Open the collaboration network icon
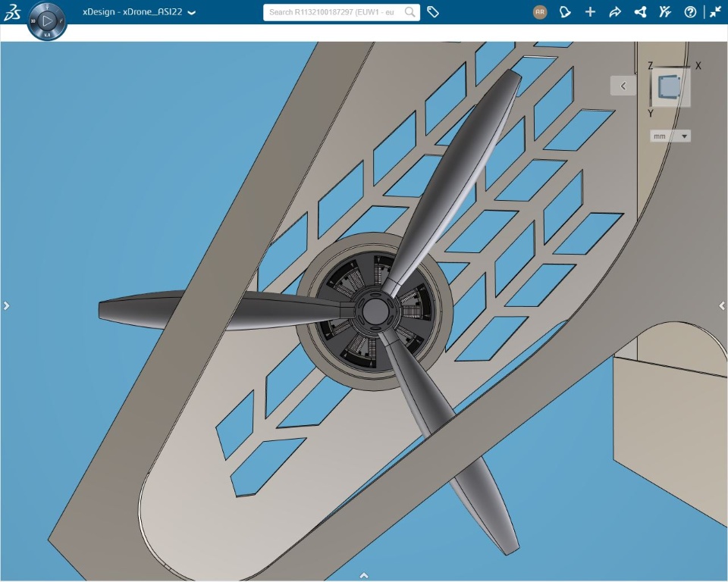This screenshot has height=582, width=728. click(641, 12)
